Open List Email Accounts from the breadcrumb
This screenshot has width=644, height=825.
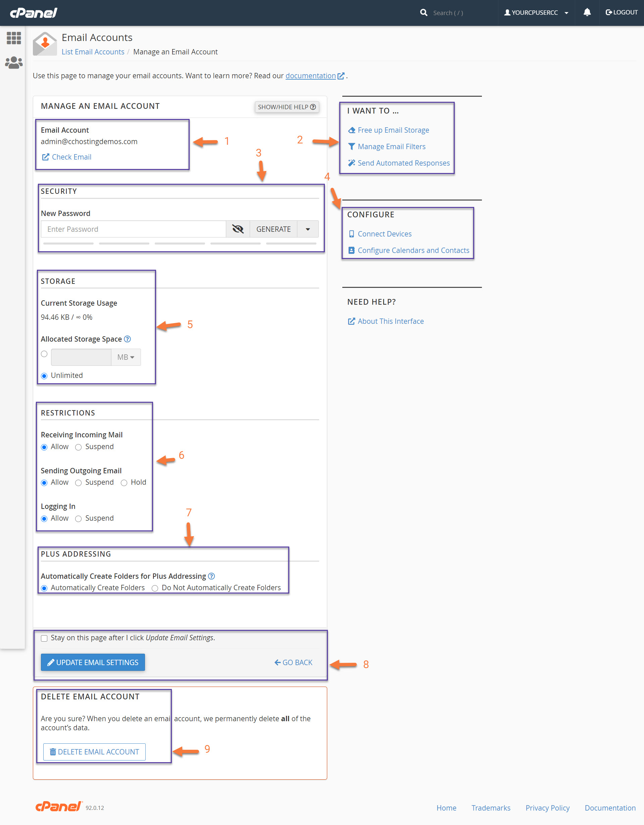(93, 52)
